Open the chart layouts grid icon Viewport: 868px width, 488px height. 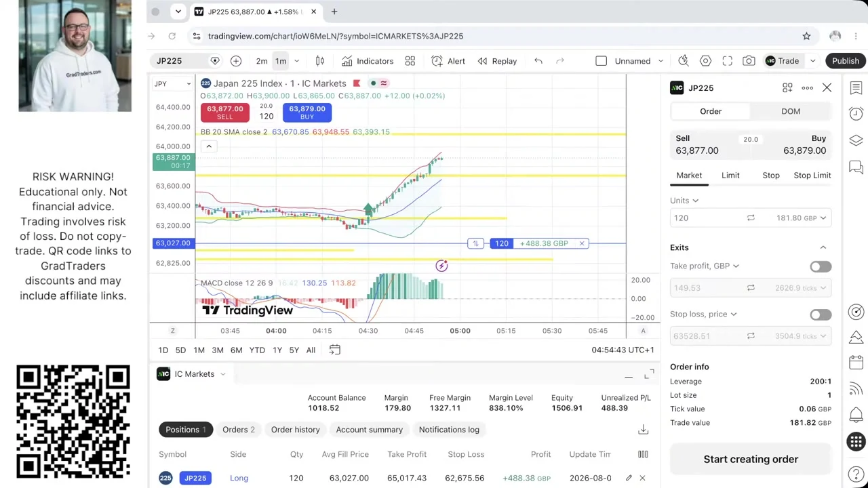coord(410,61)
